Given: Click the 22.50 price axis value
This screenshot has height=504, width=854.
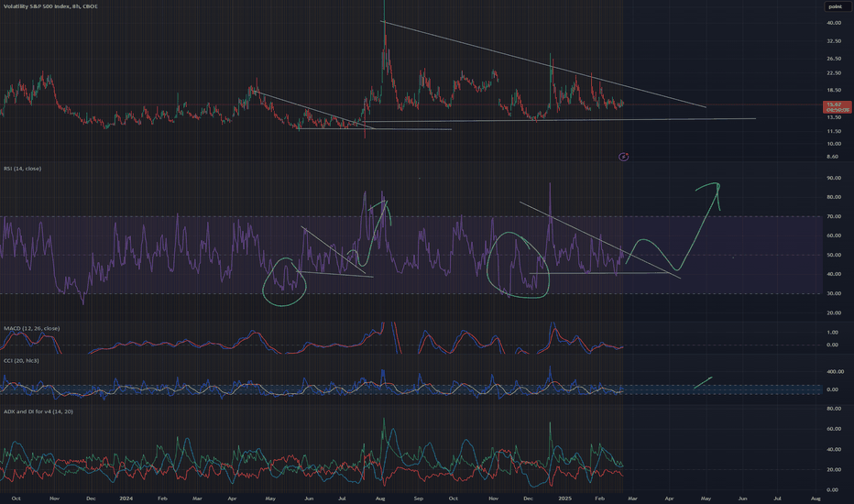Looking at the screenshot, I should click(x=834, y=73).
